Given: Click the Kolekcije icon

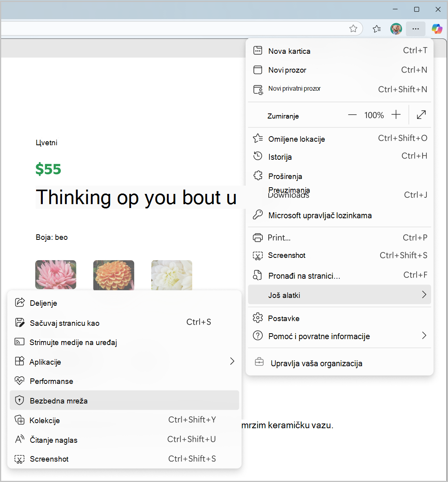Looking at the screenshot, I should 19,420.
